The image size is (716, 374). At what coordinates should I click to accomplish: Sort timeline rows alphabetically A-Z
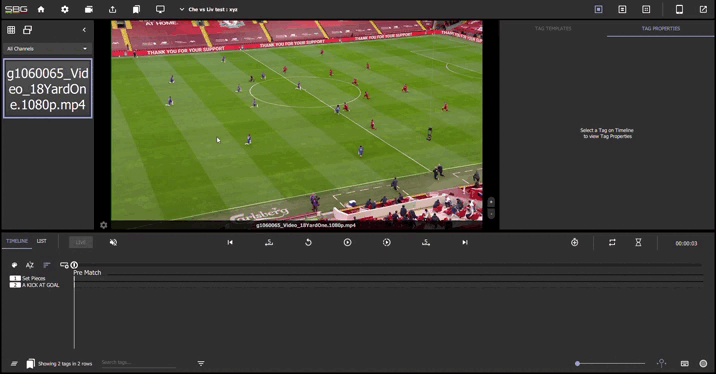pyautogui.click(x=30, y=265)
